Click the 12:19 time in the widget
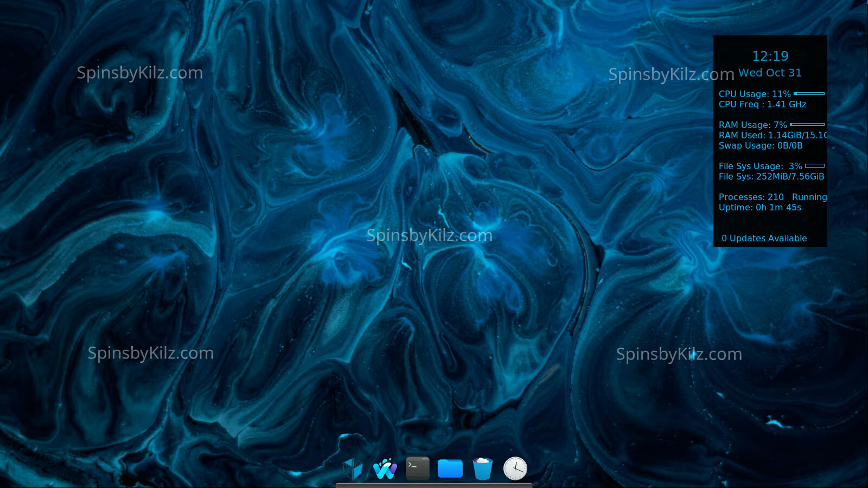The height and width of the screenshot is (488, 868). (770, 56)
